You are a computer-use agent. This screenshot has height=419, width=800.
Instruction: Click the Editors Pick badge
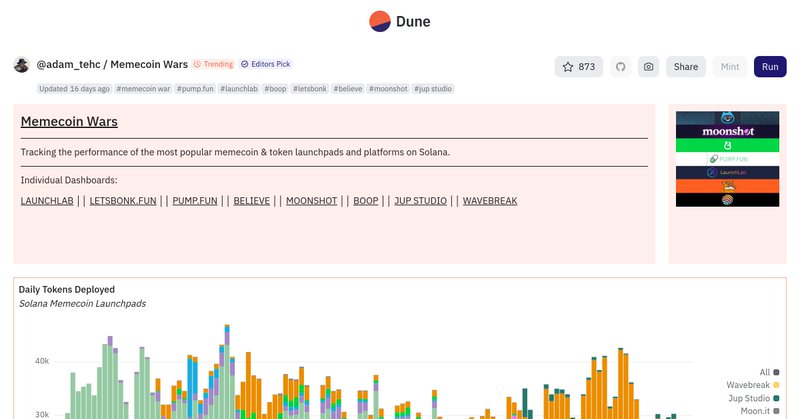(266, 64)
